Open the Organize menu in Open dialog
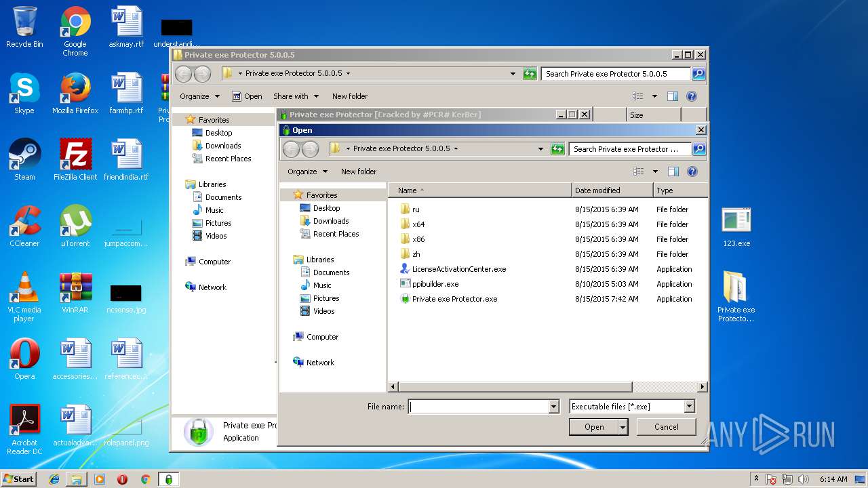The width and height of the screenshot is (868, 488). pyautogui.click(x=307, y=171)
